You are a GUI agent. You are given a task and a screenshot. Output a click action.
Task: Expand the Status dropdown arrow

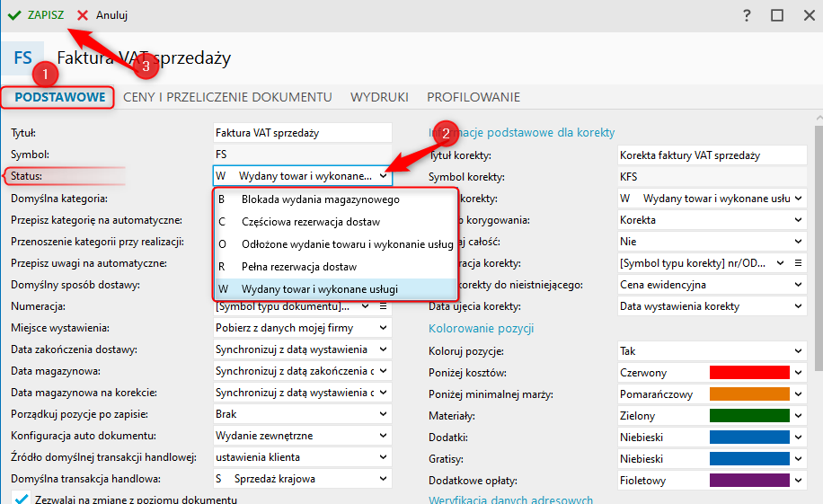point(383,176)
